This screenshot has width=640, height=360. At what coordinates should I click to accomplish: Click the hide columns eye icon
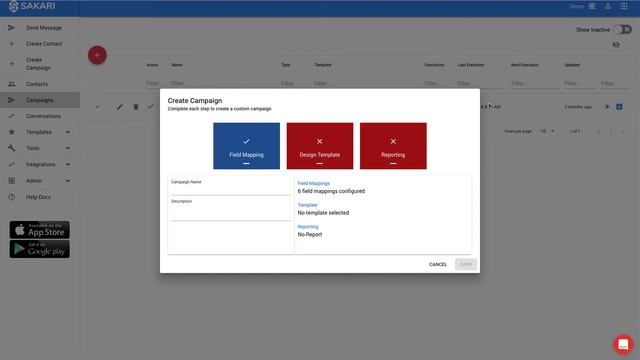coord(616,44)
